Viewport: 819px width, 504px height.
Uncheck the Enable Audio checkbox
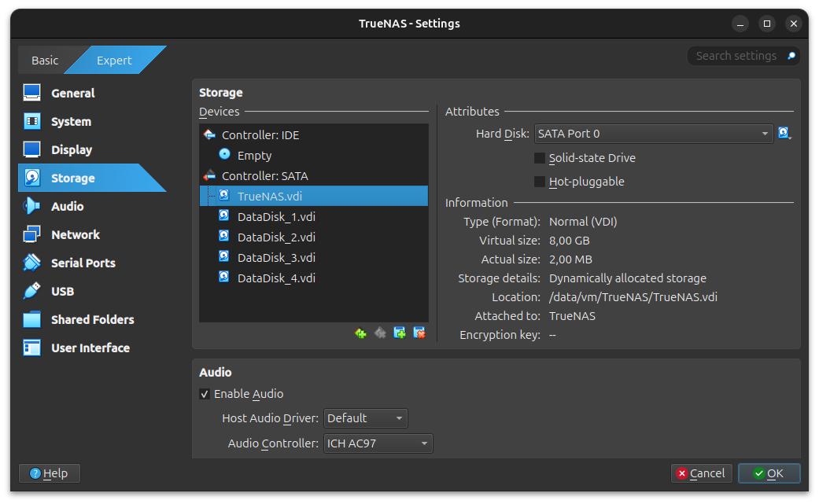[205, 394]
